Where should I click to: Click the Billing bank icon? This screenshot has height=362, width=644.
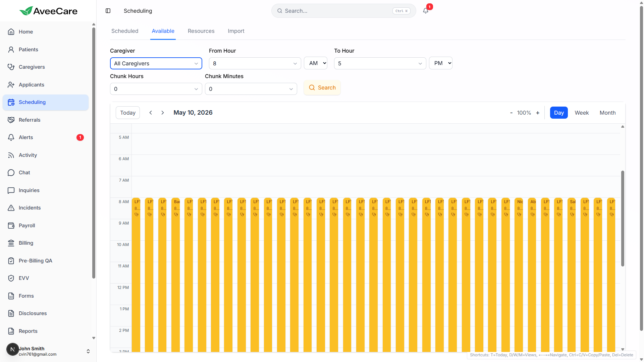(x=11, y=243)
